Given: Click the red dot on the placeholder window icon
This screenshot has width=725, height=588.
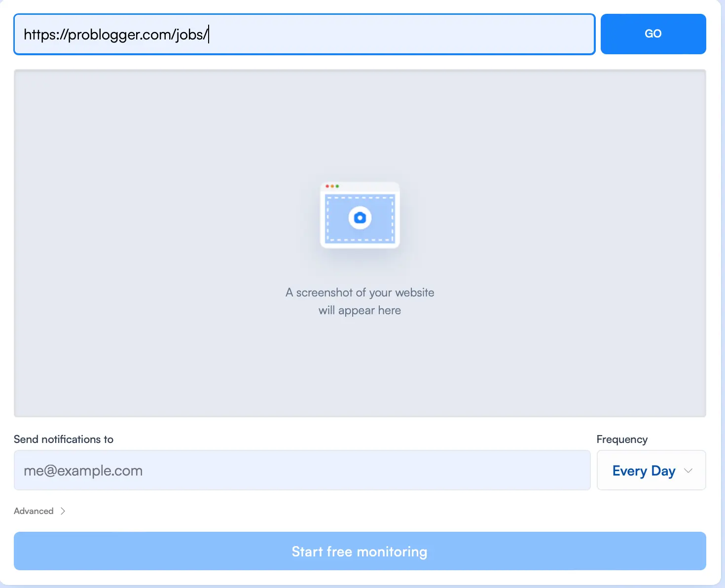Looking at the screenshot, I should point(327,186).
